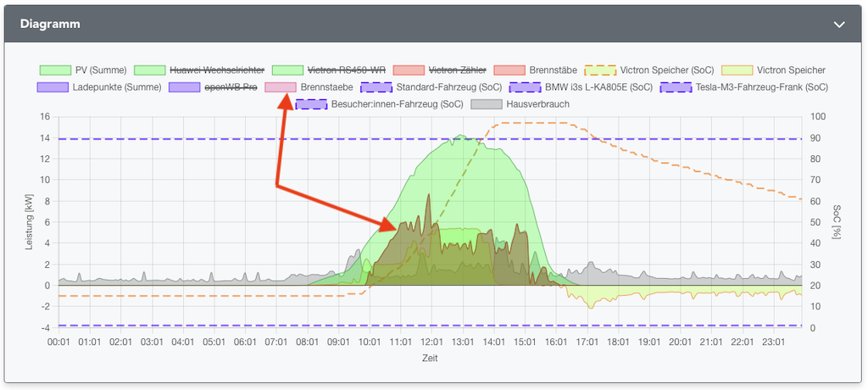Image resolution: width=868 pixels, height=390 pixels.
Task: Click Standard-Fahrzeug (SoC) legend label
Action: [x=449, y=87]
